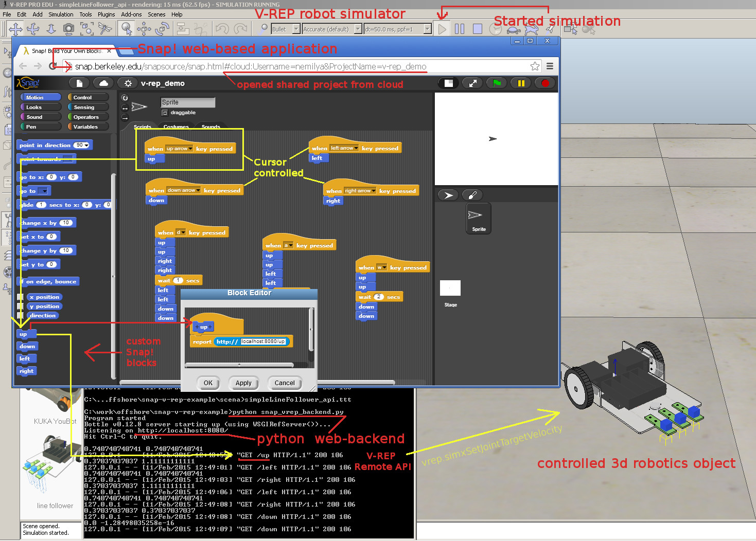Viewport: 756px width, 541px height.
Task: Open the V-REP Add-ons menu
Action: 131,14
